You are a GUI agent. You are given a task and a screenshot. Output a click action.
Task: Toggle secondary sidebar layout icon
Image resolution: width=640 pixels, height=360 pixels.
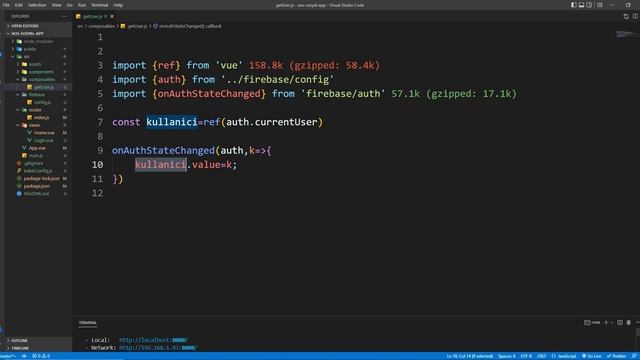(589, 5)
